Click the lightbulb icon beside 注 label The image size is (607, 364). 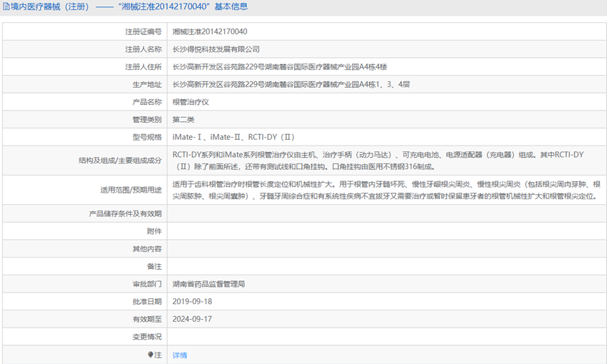click(151, 354)
